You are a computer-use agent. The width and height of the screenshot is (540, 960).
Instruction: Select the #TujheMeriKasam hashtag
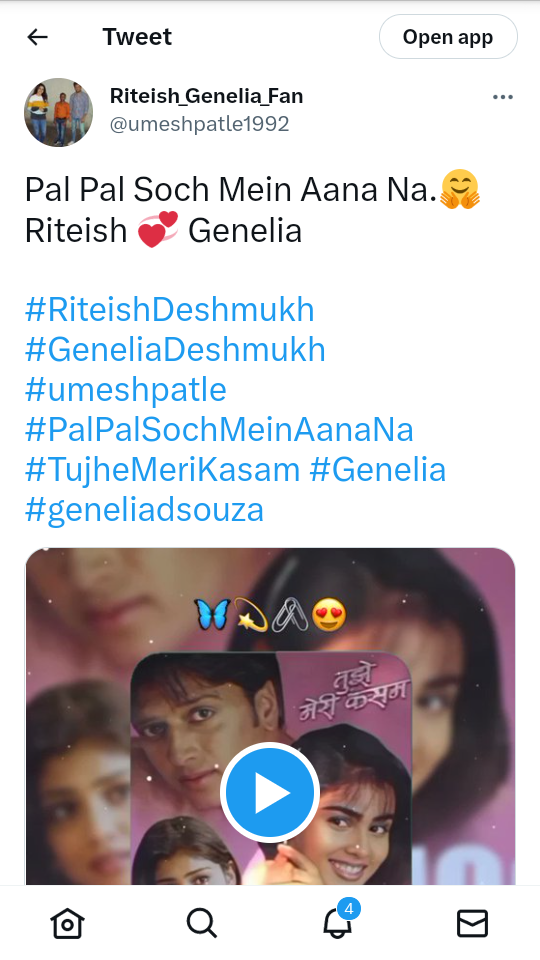(x=162, y=470)
